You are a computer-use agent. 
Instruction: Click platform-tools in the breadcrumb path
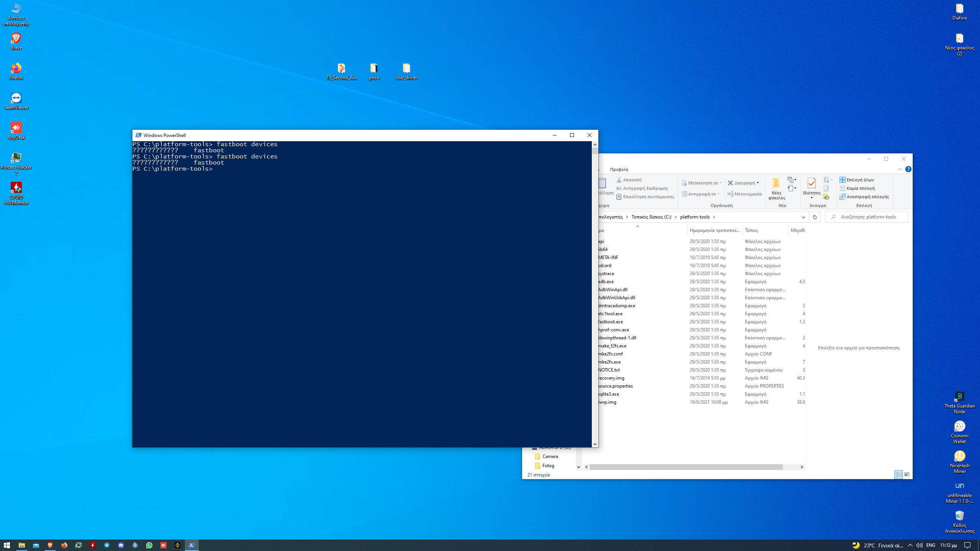tap(695, 217)
